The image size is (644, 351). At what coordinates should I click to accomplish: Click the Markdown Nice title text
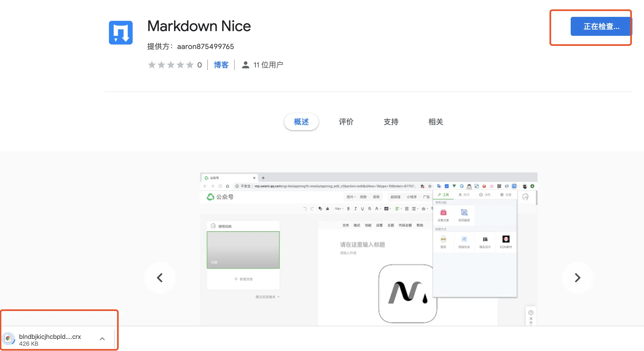[199, 26]
